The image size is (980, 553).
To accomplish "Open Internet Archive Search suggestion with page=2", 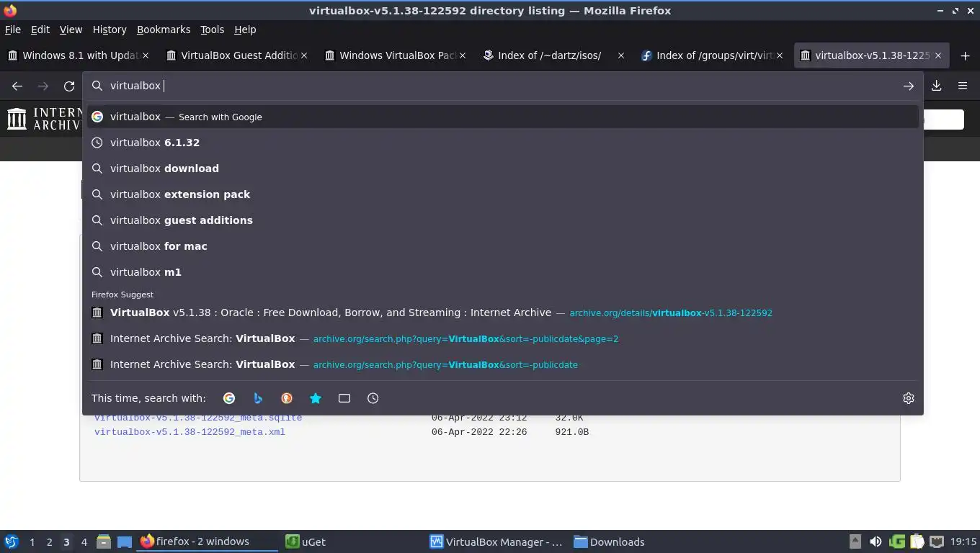I will coord(503,338).
